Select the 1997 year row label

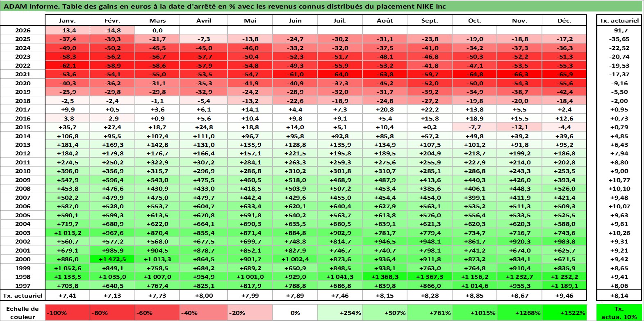(x=23, y=286)
